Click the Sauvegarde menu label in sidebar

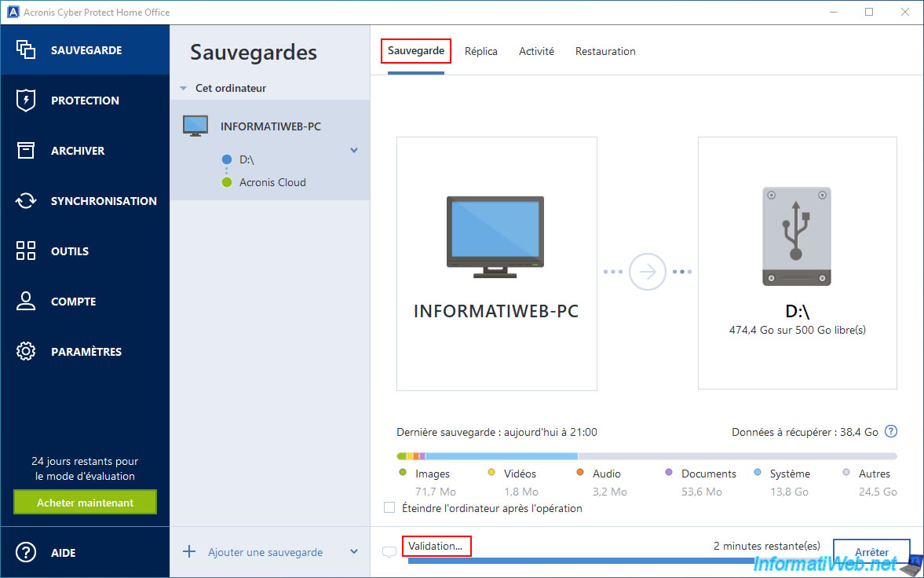[x=86, y=50]
